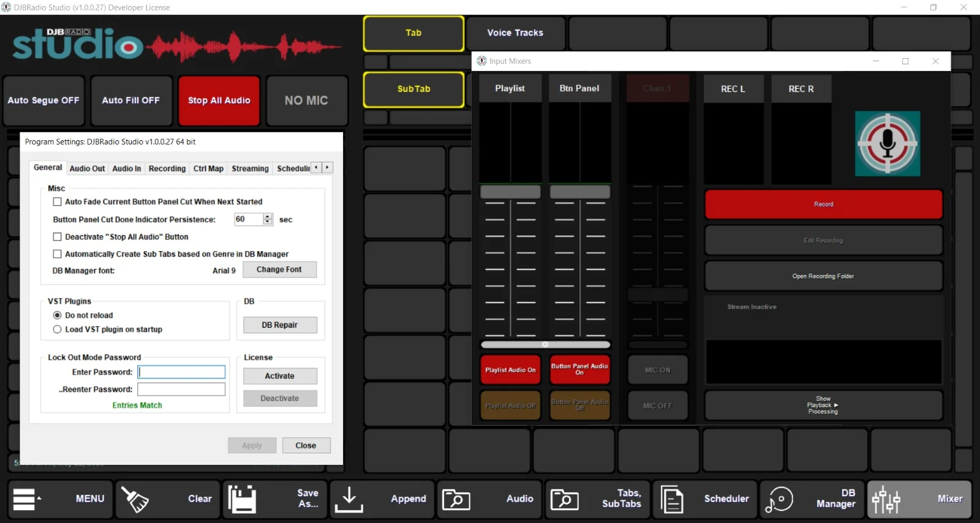Click the Save As floppy disk icon
Viewport: 980px width, 523px height.
click(x=242, y=499)
